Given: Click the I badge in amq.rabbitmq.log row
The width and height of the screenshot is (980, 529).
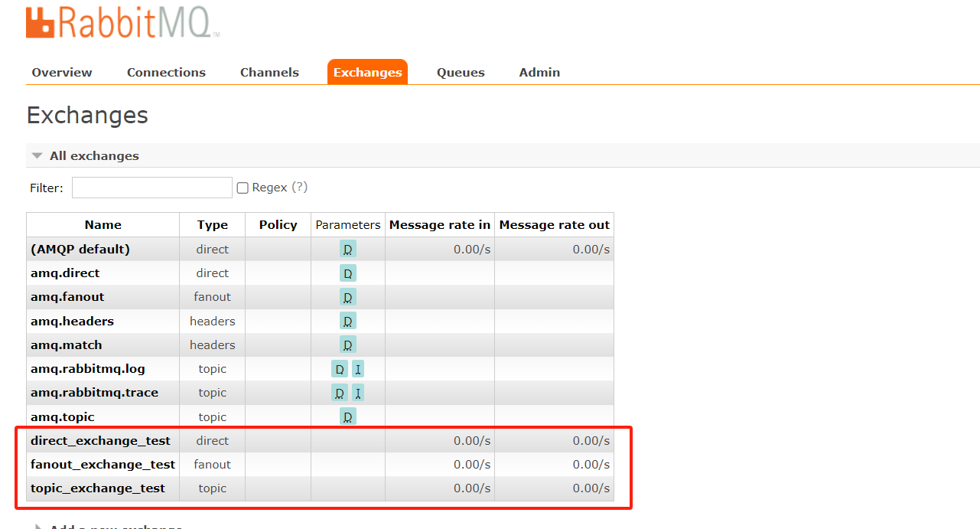Looking at the screenshot, I should pos(358,369).
